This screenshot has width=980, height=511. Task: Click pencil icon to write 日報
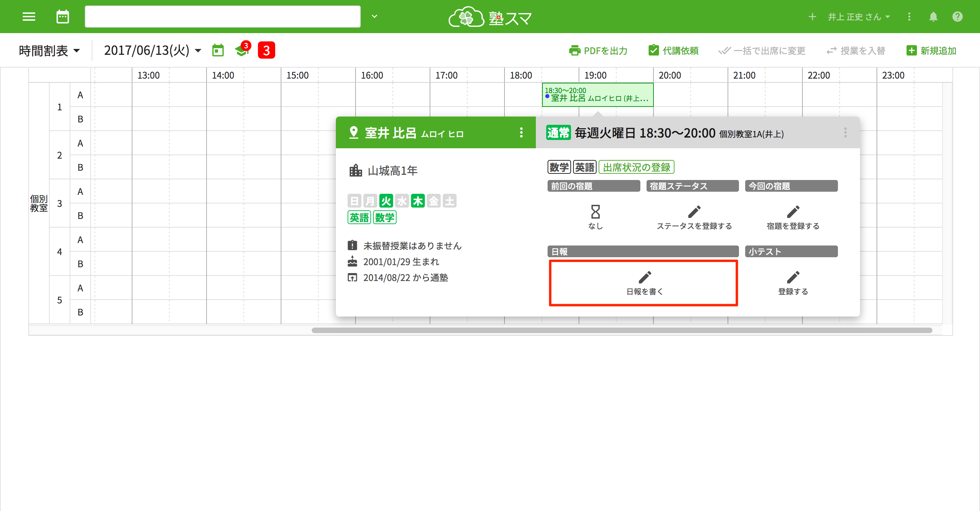(x=644, y=277)
